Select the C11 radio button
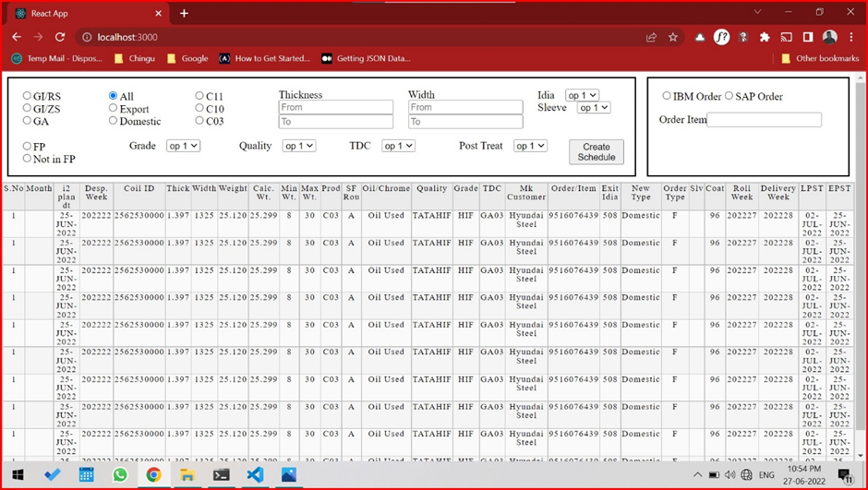Image resolution: width=868 pixels, height=490 pixels. [199, 96]
